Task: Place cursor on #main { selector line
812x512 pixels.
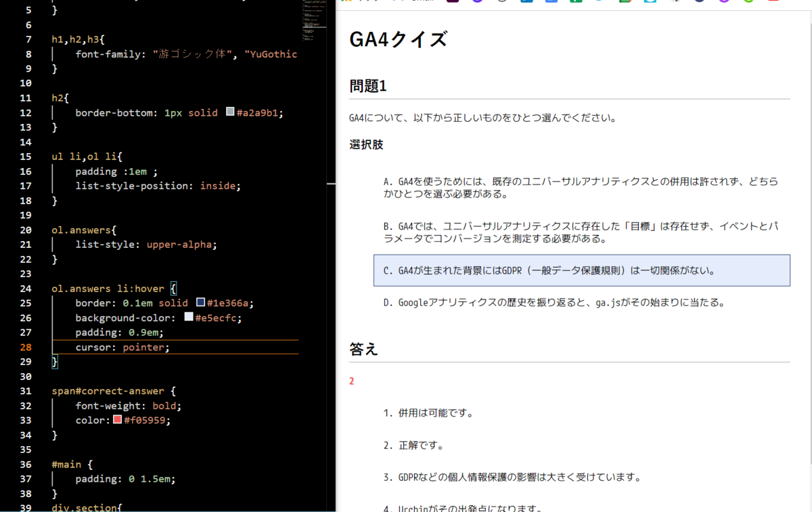Action: (72, 465)
